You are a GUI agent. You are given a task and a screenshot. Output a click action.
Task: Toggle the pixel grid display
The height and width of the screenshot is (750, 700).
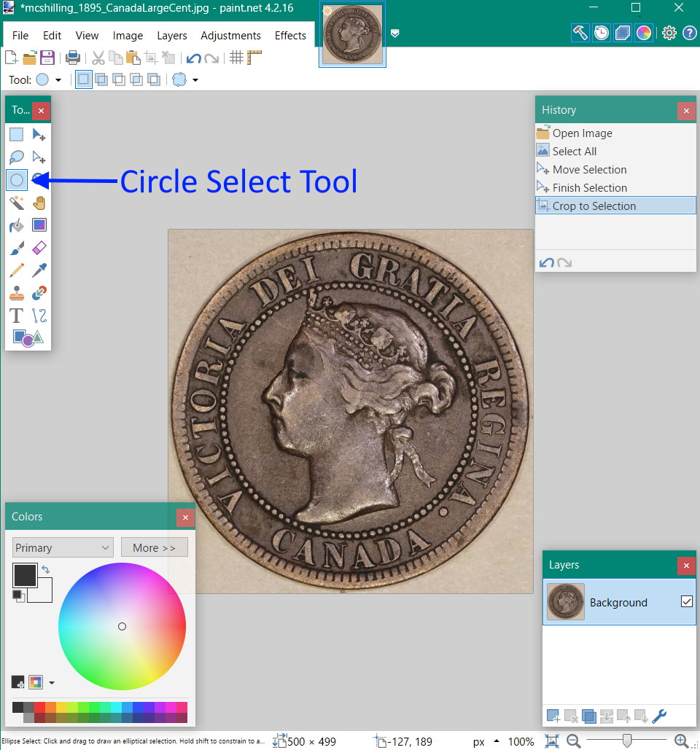click(236, 58)
